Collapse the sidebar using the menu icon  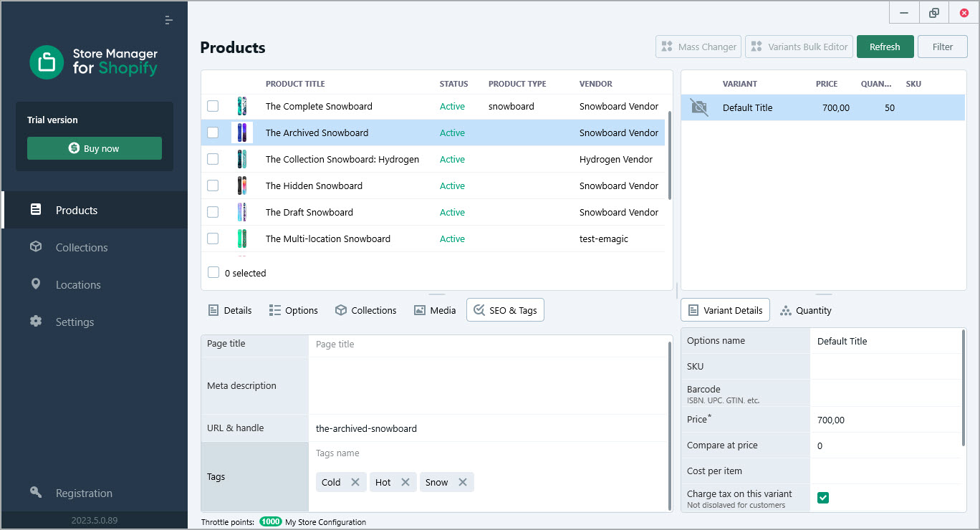169,20
